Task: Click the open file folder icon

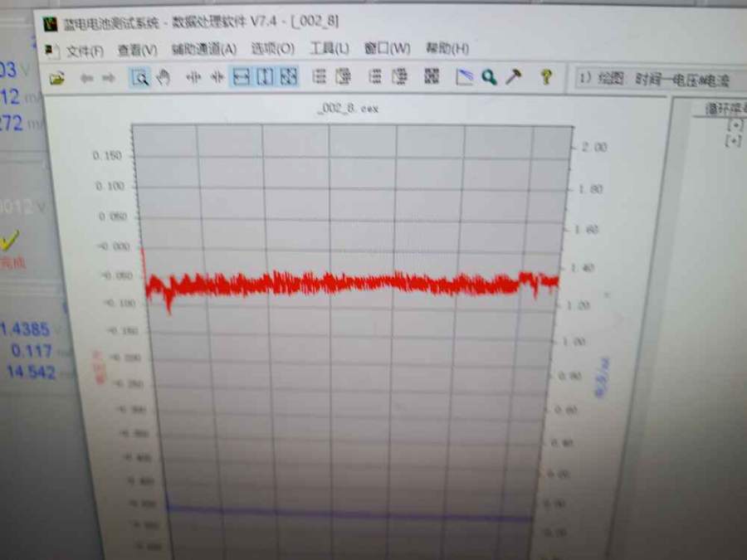Action: (56, 79)
